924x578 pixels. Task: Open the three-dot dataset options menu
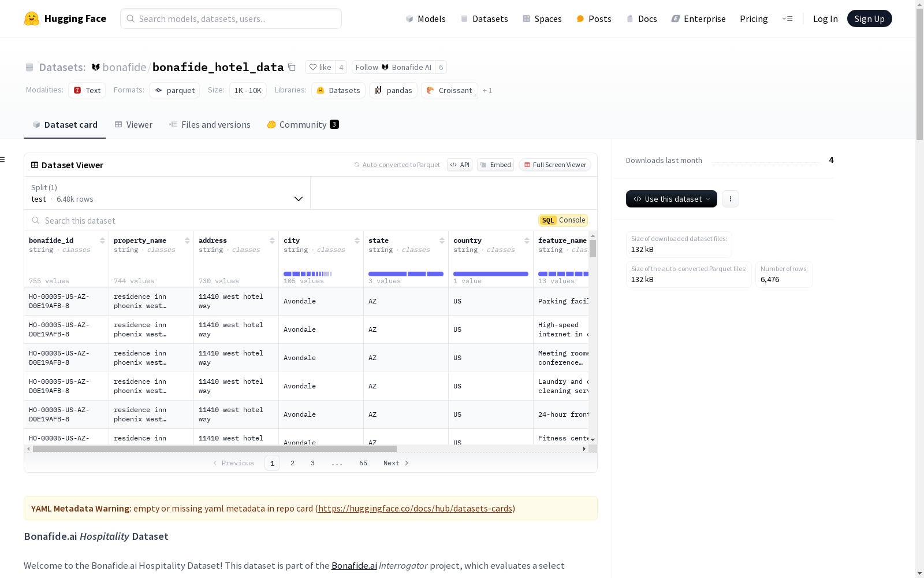[731, 199]
